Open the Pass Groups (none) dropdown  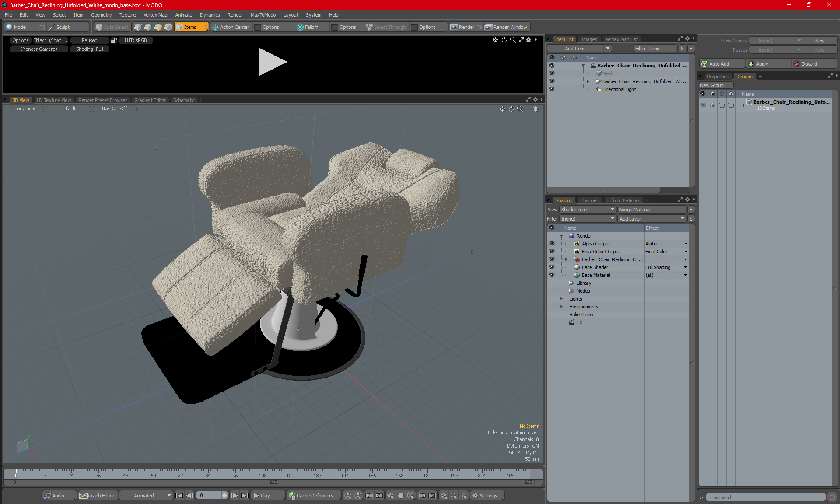(776, 41)
